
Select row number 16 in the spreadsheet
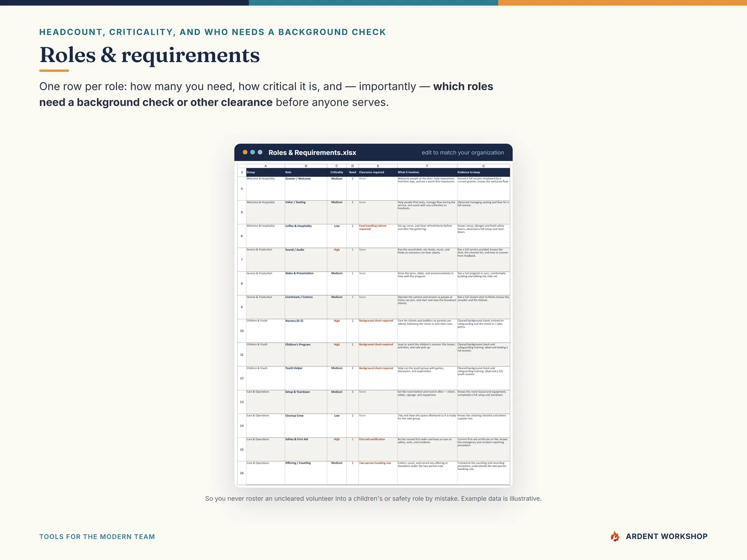coord(242,473)
